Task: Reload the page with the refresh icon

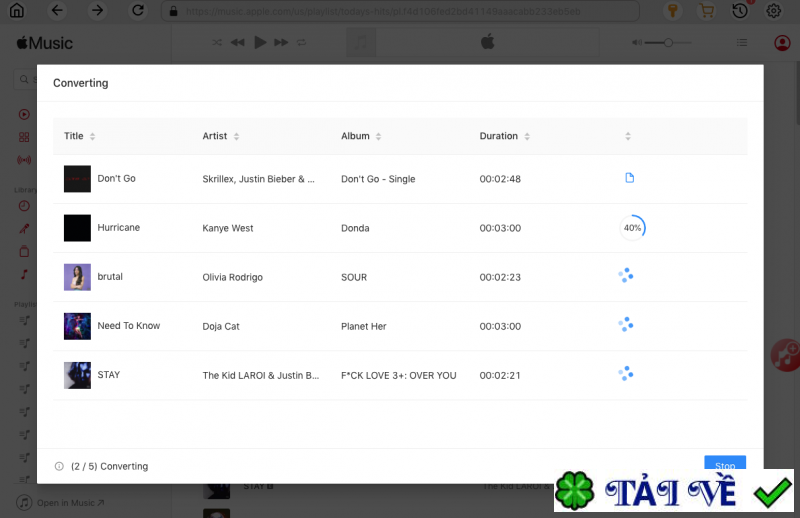Action: [x=138, y=10]
